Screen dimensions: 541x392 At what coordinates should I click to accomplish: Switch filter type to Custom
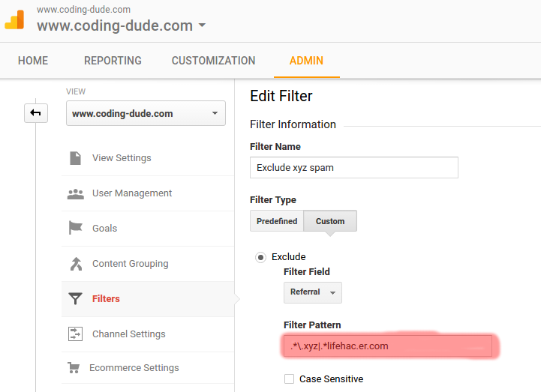(x=330, y=221)
